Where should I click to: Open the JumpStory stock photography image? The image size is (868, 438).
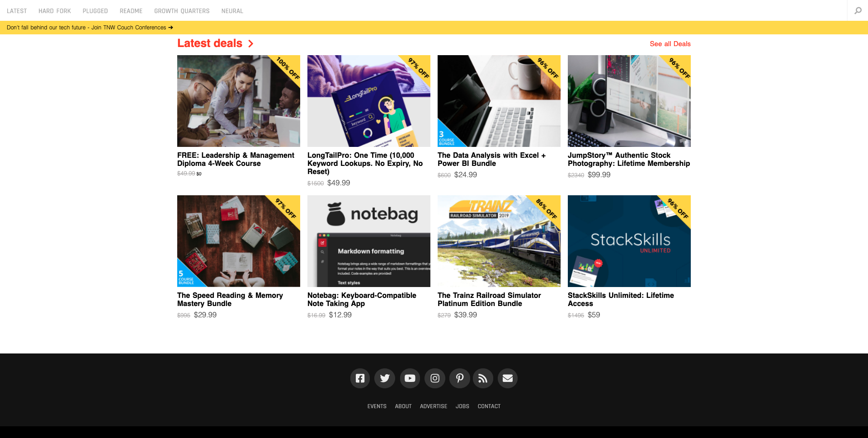click(629, 101)
